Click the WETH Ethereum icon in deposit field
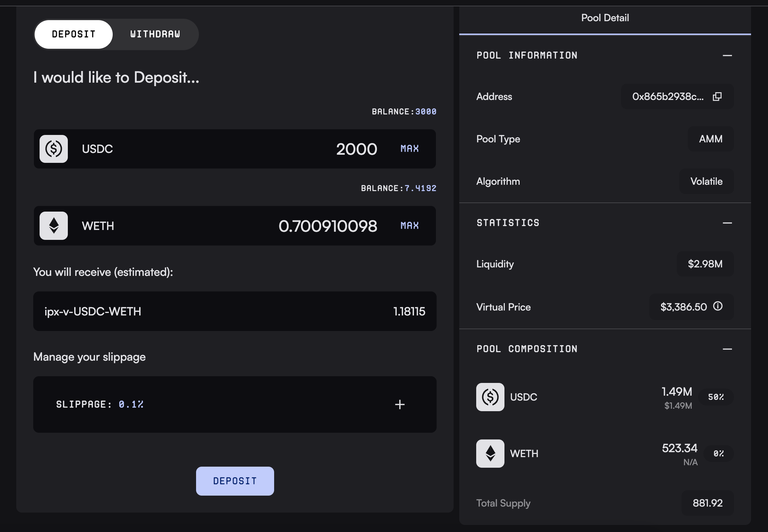The width and height of the screenshot is (768, 532). (x=54, y=226)
